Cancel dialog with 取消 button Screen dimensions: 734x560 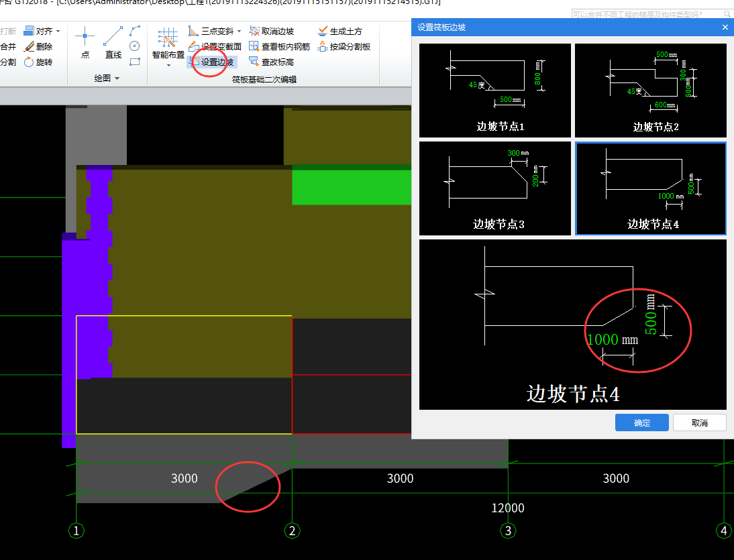699,423
